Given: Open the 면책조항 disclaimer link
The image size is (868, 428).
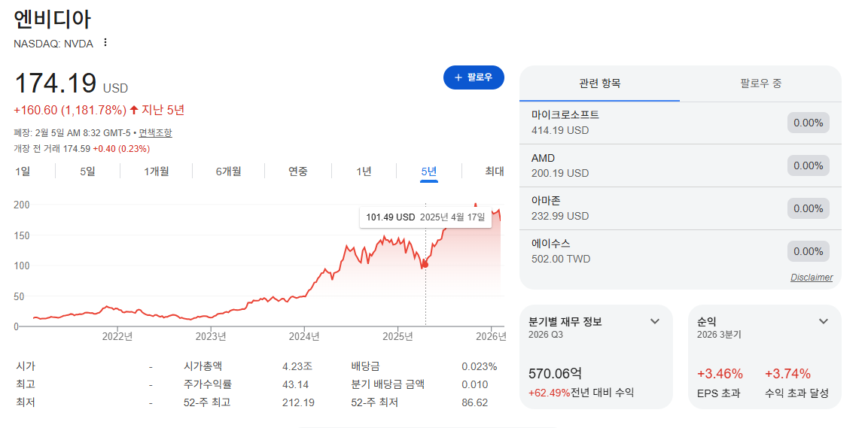Looking at the screenshot, I should click(x=155, y=132).
